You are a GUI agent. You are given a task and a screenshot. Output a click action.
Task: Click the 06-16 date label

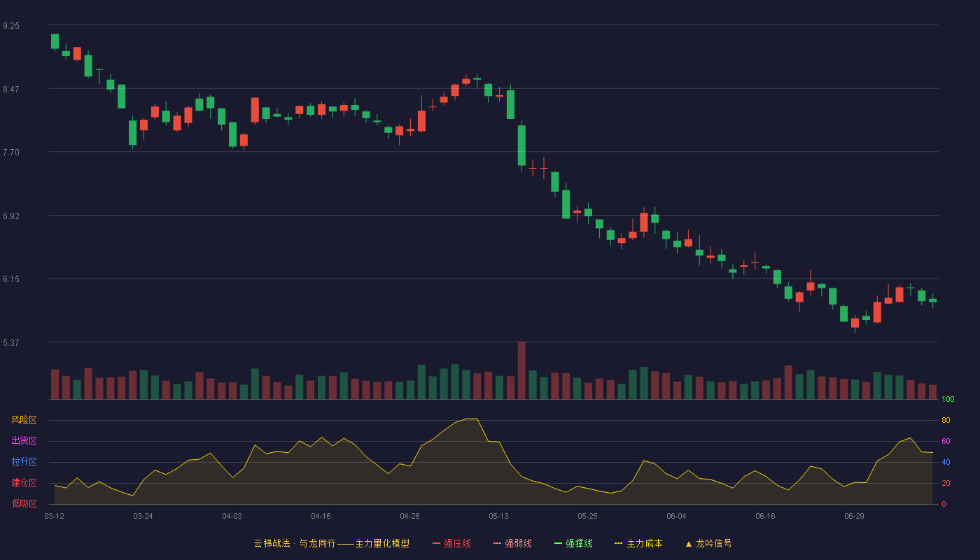pyautogui.click(x=765, y=516)
